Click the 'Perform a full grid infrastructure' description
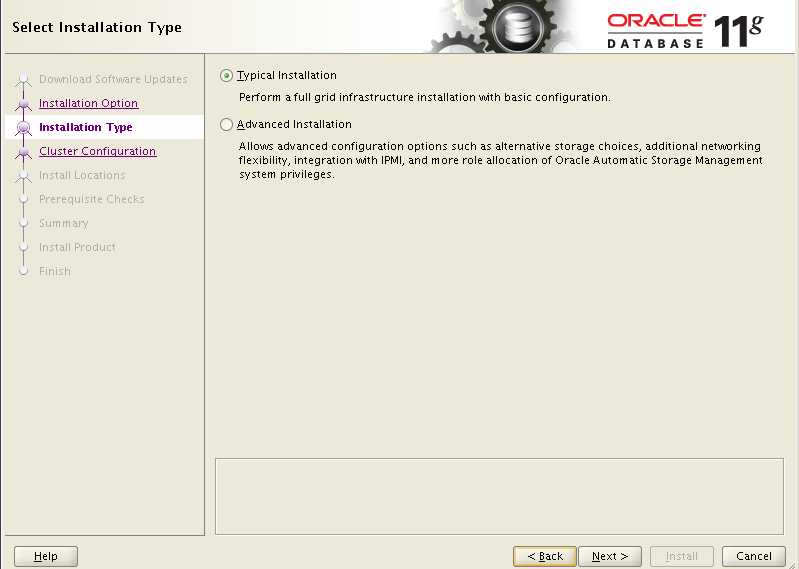This screenshot has width=799, height=569. (x=424, y=97)
